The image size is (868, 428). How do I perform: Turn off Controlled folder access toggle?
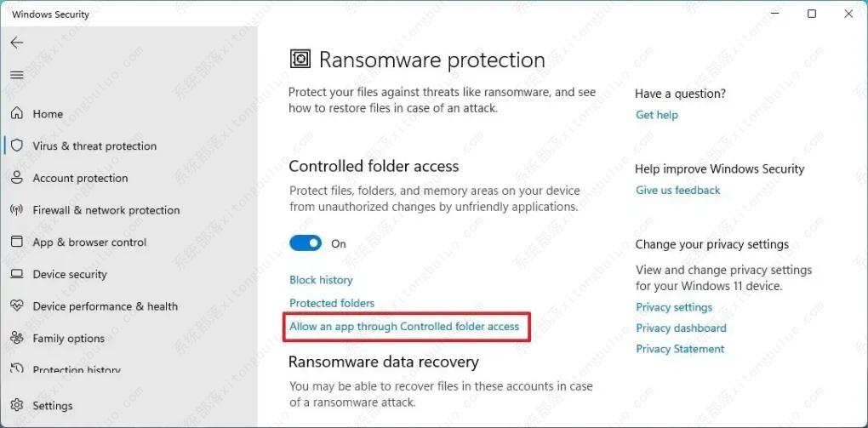click(306, 243)
